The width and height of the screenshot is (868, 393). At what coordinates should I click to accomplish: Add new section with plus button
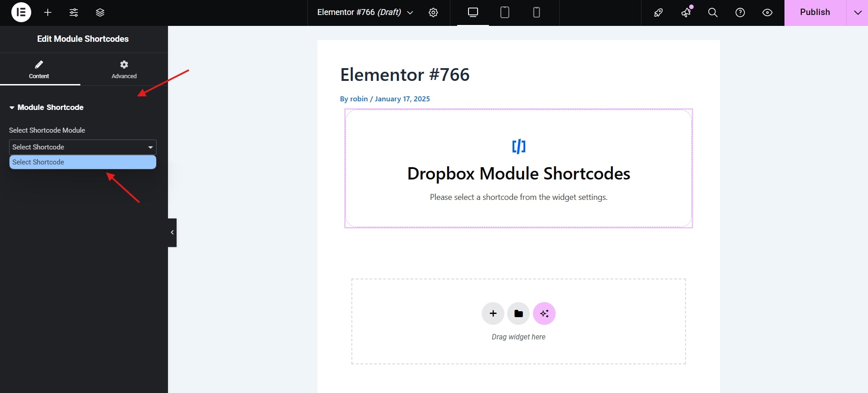493,313
